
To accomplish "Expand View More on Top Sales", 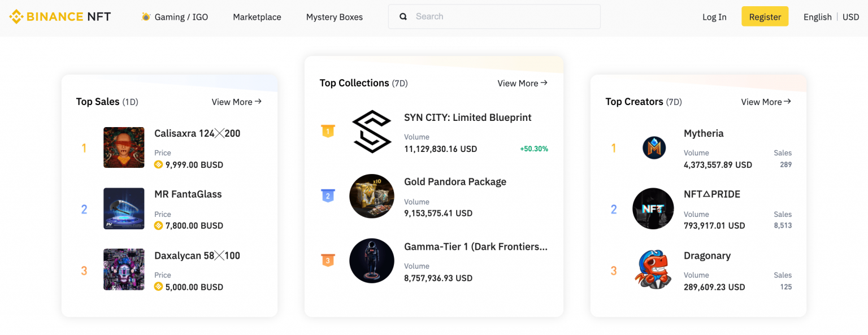I will (237, 102).
